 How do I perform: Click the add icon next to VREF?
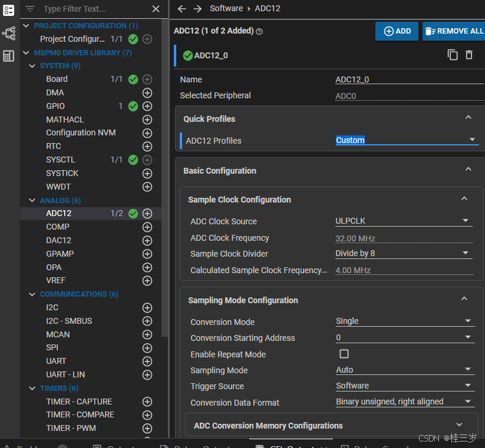(147, 281)
